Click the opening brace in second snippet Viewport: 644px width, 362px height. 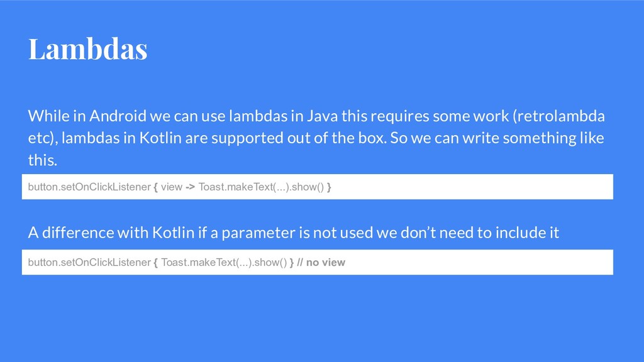[x=156, y=263]
